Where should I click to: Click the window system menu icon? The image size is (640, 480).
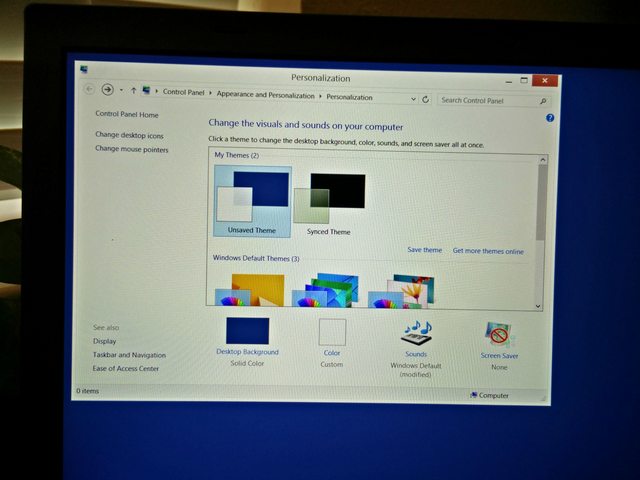pyautogui.click(x=84, y=69)
